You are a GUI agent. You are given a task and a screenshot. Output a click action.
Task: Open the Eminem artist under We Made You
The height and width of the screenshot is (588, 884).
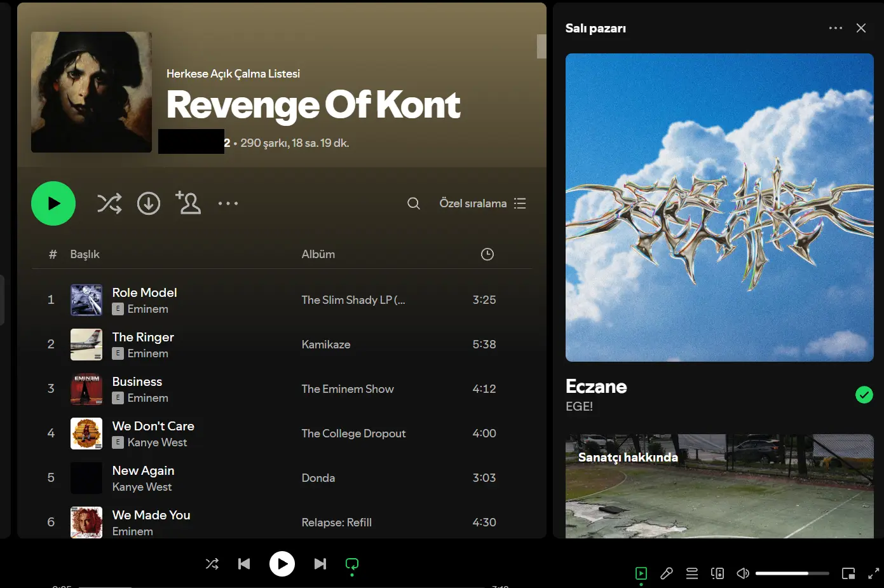pyautogui.click(x=132, y=531)
